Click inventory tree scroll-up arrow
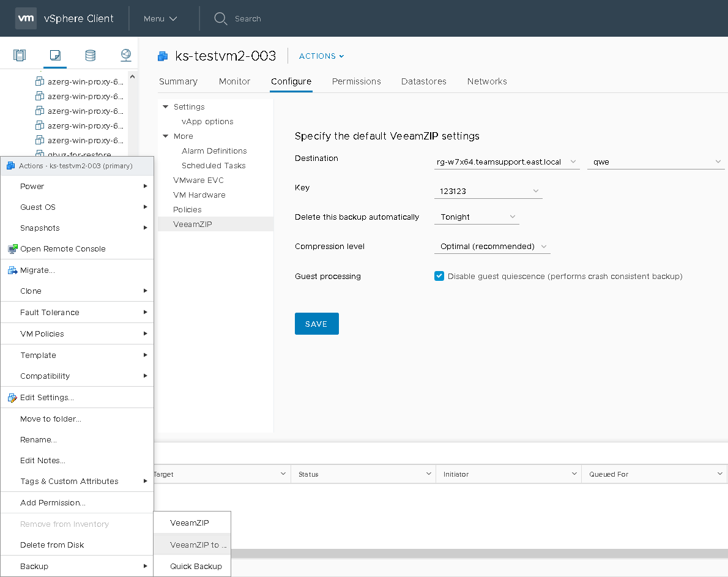Viewport: 728px width, 577px height. 132,76
